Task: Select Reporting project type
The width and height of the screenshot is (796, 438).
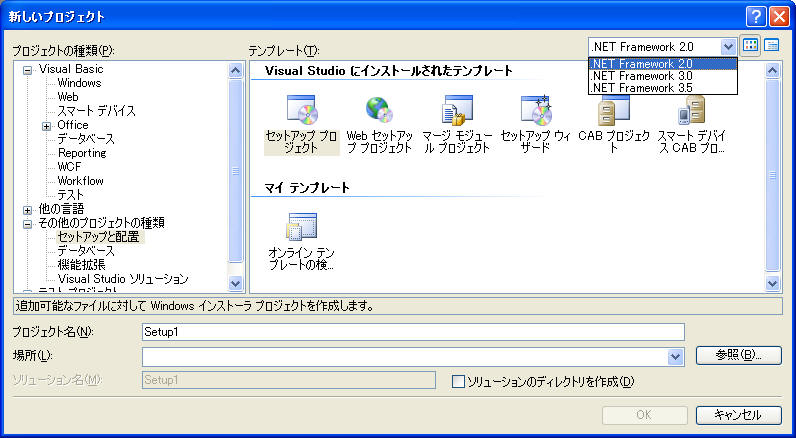Action: coord(82,153)
